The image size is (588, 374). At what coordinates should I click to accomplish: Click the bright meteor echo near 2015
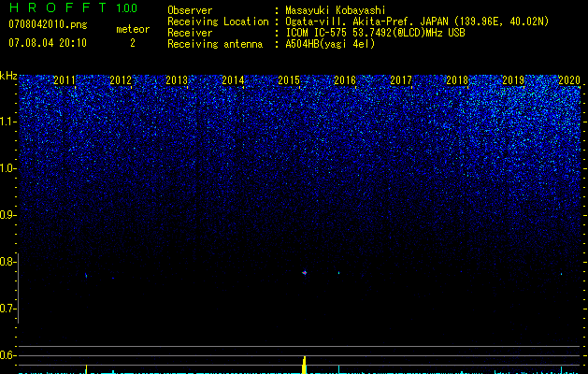(x=304, y=273)
